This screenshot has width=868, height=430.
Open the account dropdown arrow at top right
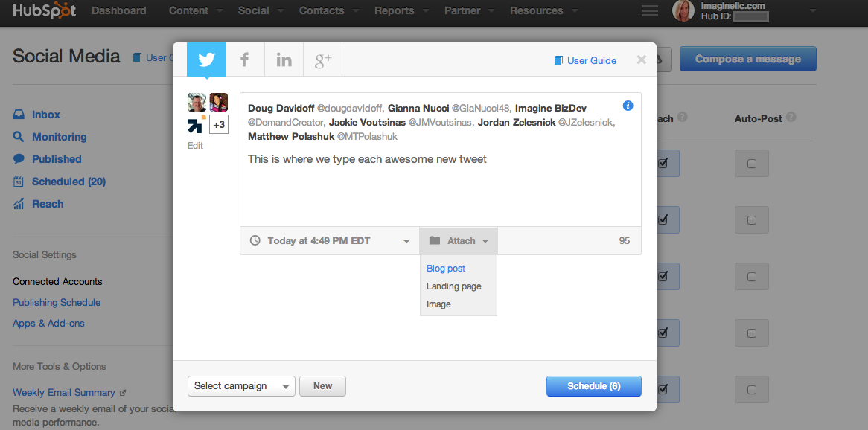pyautogui.click(x=813, y=10)
